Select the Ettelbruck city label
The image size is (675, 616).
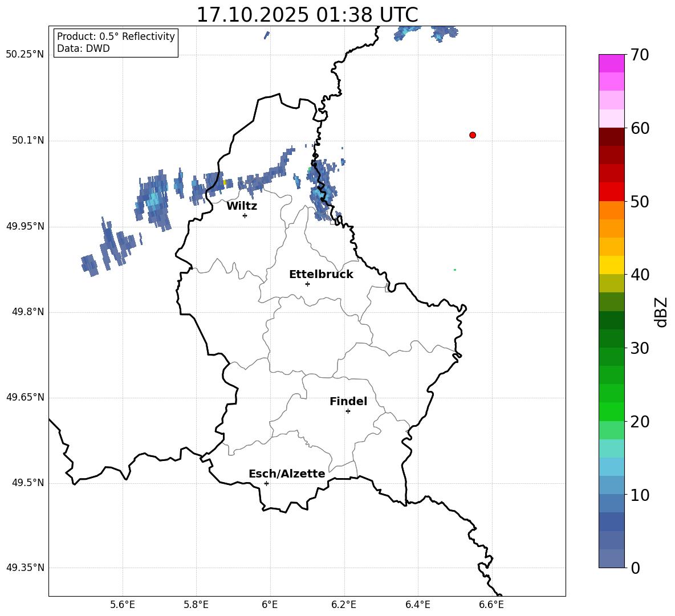(x=321, y=275)
